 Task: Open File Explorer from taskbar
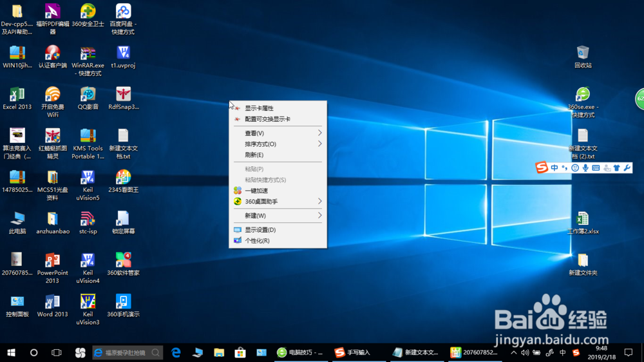point(219,352)
